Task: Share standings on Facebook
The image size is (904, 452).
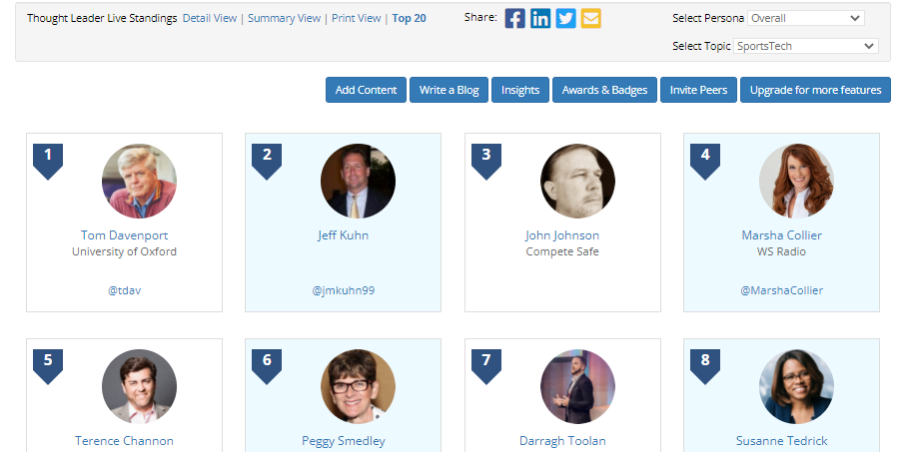Action: pyautogui.click(x=515, y=18)
